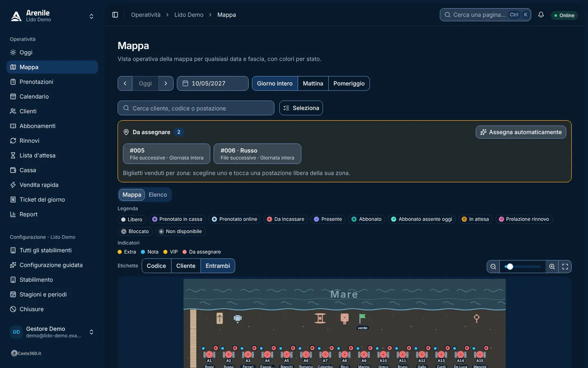Open Configurazione guidata

coord(52,265)
